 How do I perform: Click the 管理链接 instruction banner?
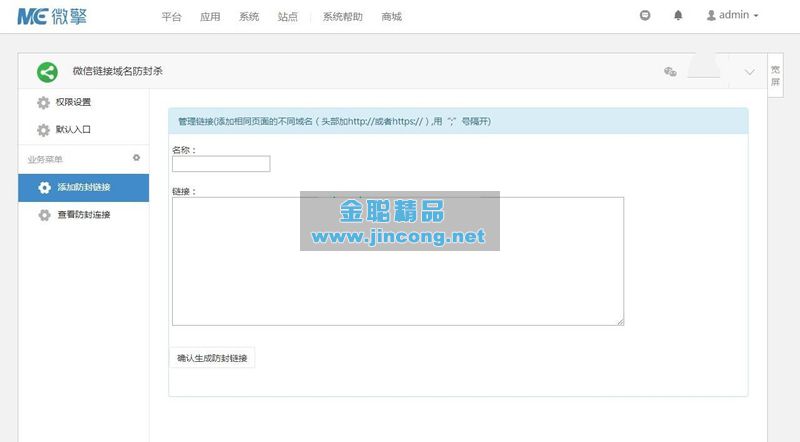click(458, 121)
